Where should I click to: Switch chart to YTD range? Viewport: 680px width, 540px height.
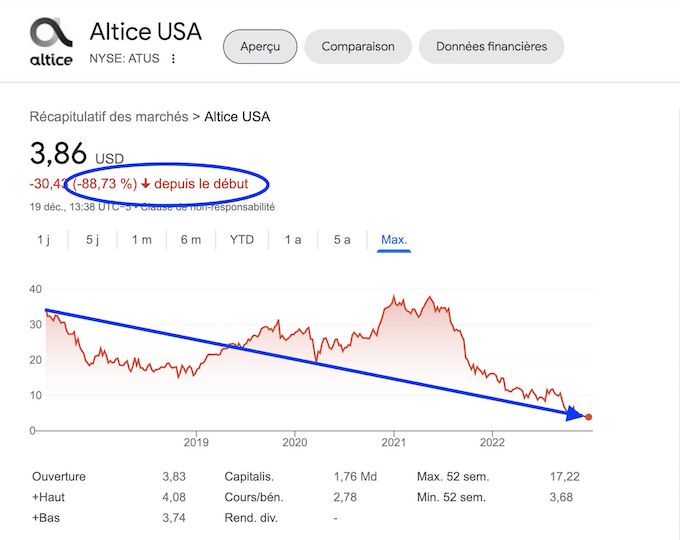(241, 240)
